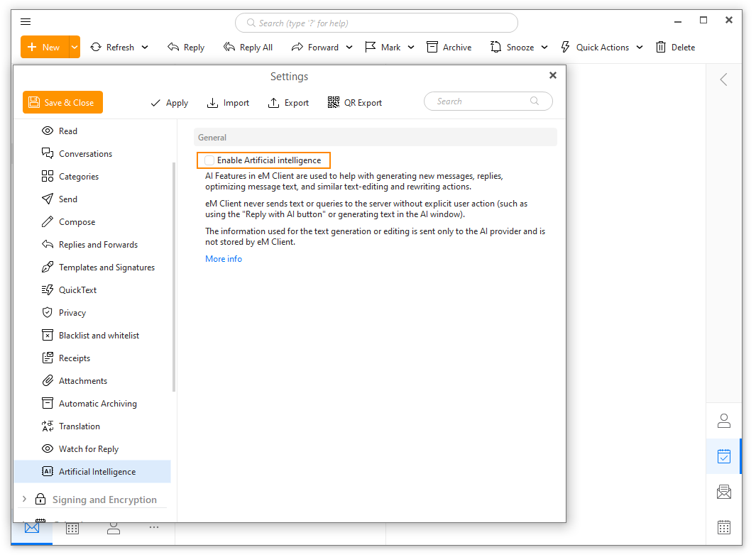The image size is (756, 557).
Task: Click the Reply toolbar button
Action: (x=186, y=48)
